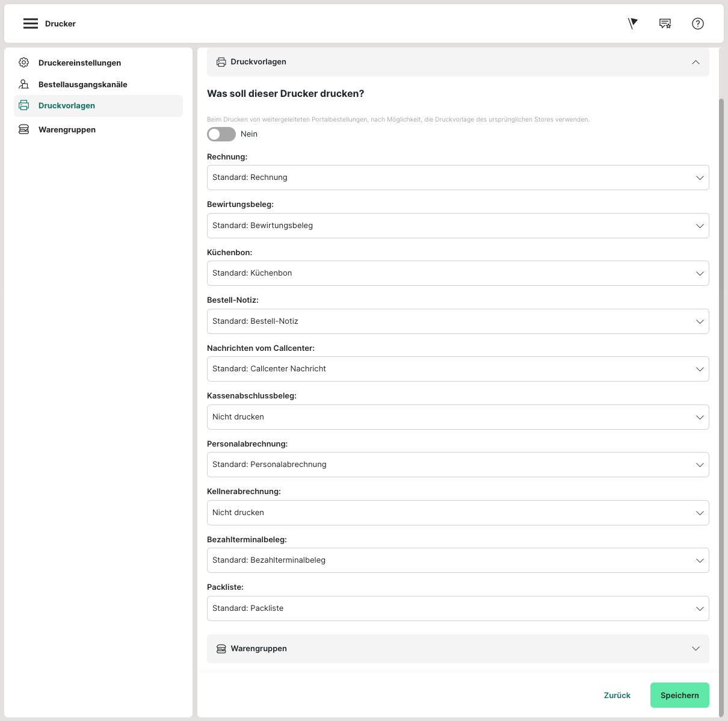Open the hamburger menu icon
This screenshot has height=721, width=728.
point(31,23)
